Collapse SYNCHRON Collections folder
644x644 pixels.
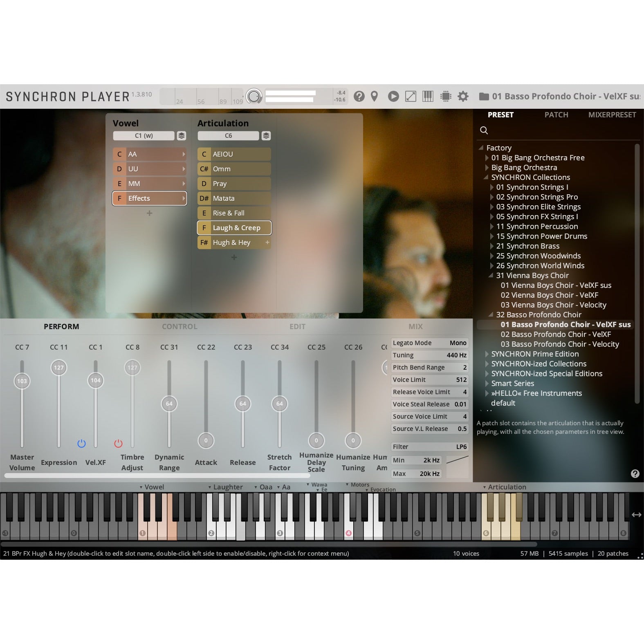pyautogui.click(x=486, y=177)
